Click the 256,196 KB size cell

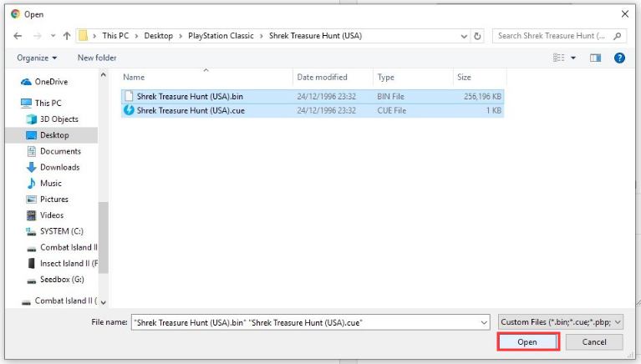coord(482,96)
